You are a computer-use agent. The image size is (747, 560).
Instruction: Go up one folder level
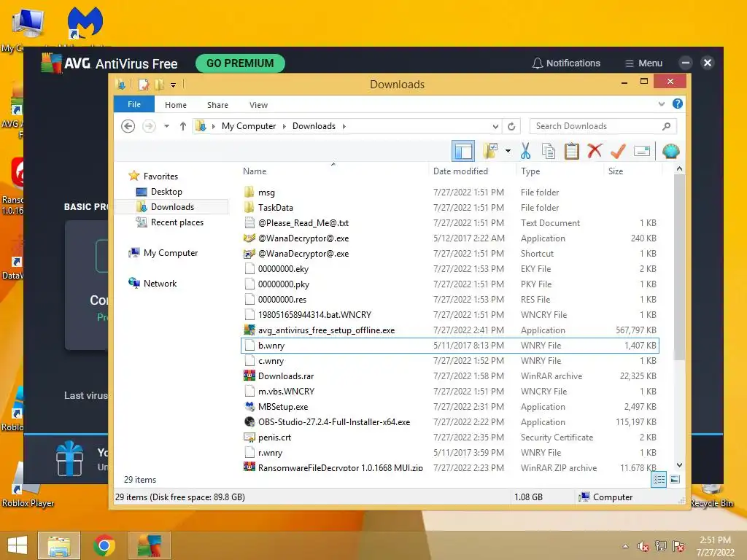183,126
